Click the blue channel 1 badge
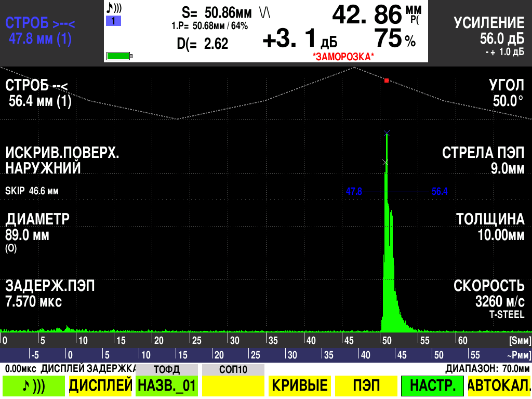Viewport: 532px width, 399px height. [113, 21]
